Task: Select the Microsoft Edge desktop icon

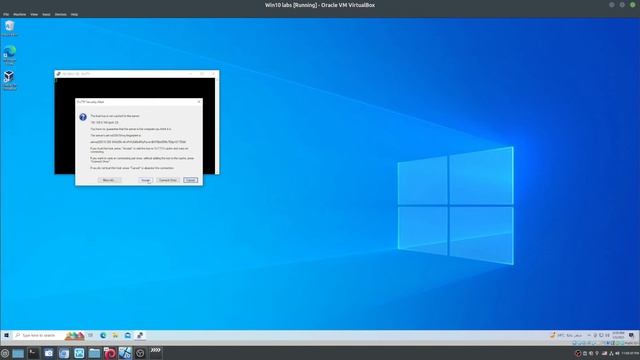Action: (x=9, y=55)
